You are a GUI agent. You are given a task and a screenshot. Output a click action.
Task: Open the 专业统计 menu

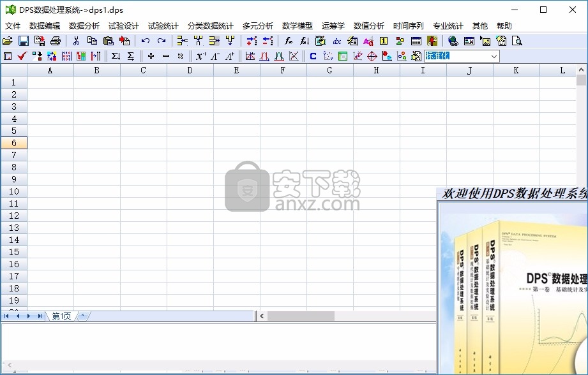(448, 26)
